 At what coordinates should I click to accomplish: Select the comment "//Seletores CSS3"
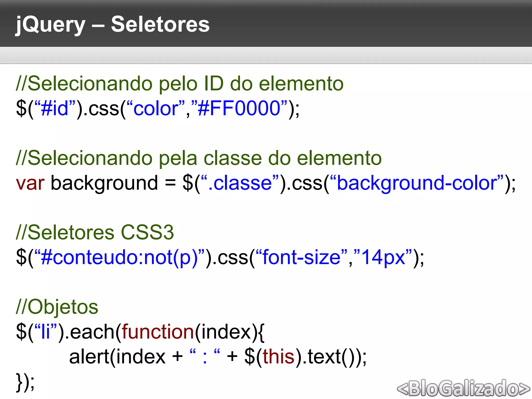[x=95, y=232]
